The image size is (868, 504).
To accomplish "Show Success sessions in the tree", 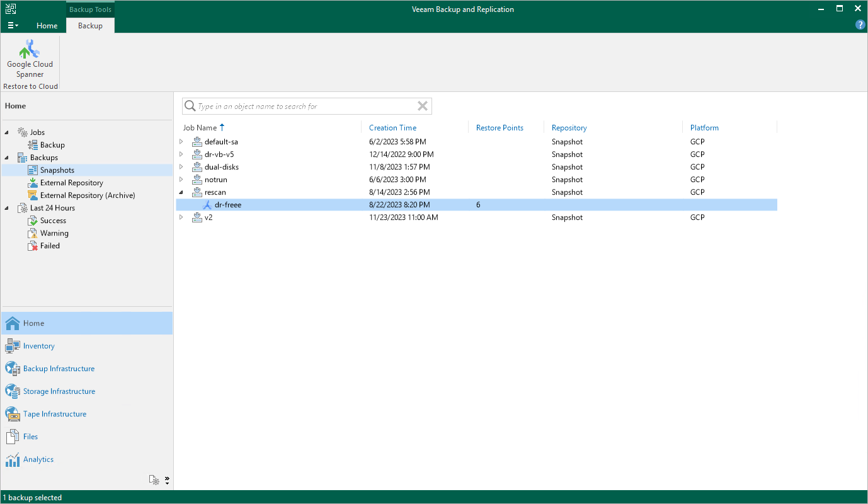I will point(53,220).
